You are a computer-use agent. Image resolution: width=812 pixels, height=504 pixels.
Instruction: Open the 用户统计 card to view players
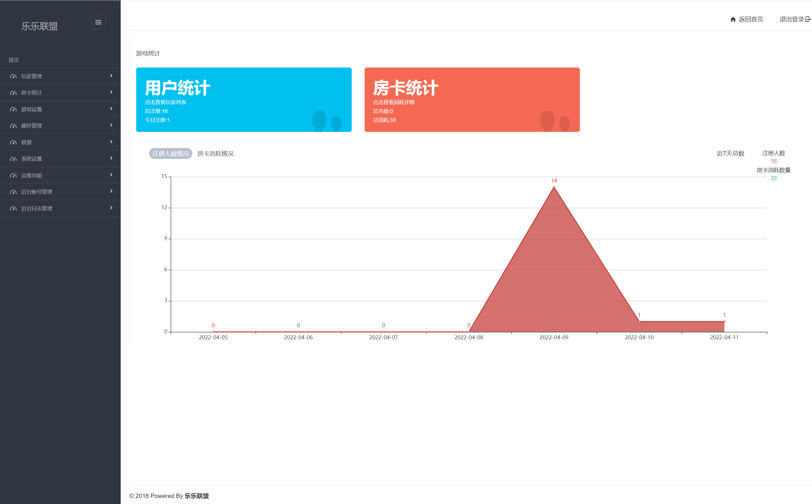click(244, 99)
